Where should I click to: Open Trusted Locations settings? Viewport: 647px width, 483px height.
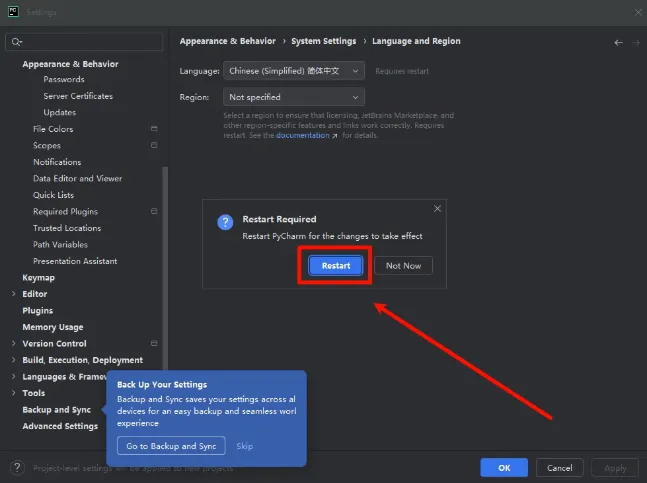(x=67, y=228)
